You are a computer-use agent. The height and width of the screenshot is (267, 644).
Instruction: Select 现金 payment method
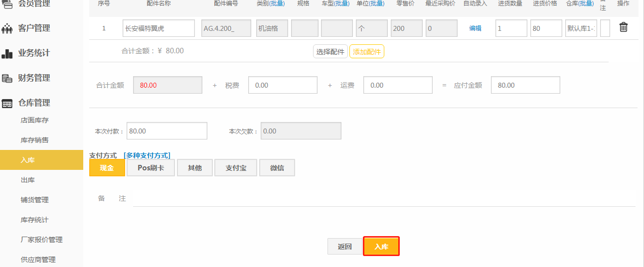tap(107, 168)
